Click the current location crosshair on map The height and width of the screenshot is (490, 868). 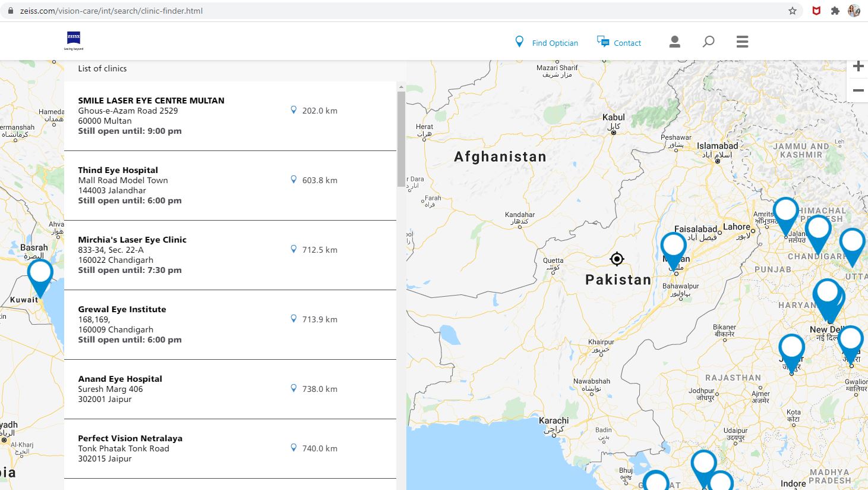click(617, 259)
